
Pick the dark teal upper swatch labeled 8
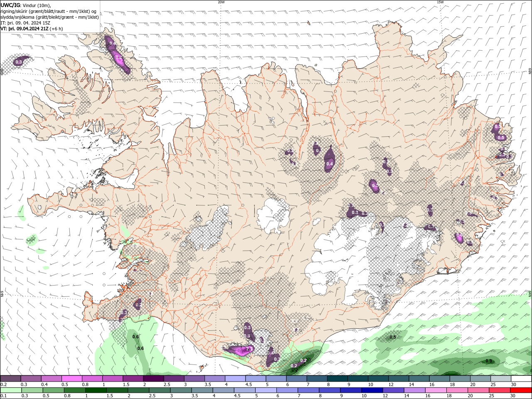click(x=337, y=379)
